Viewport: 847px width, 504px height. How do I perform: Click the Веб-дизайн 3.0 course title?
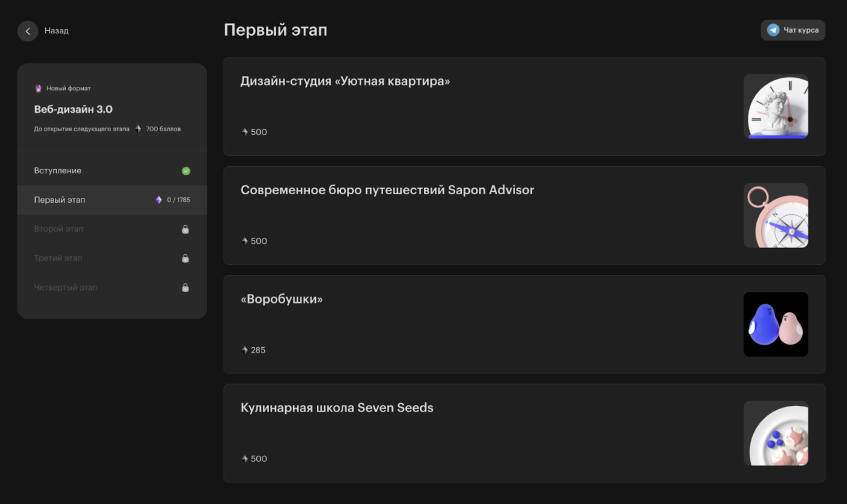[x=74, y=109]
